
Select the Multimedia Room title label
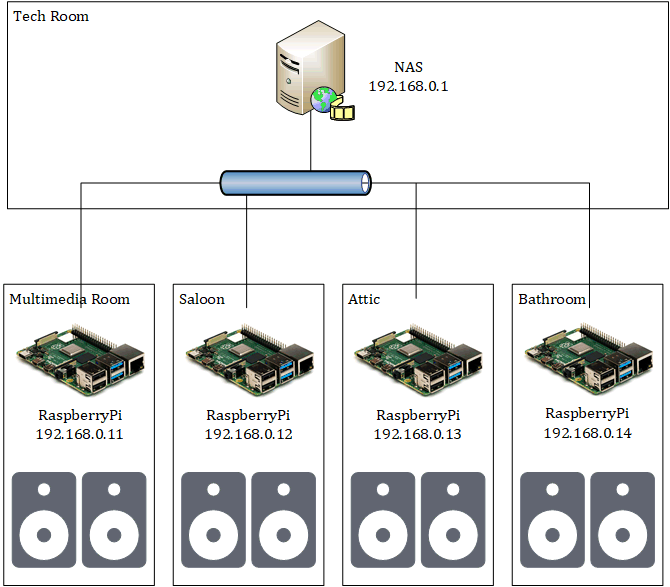(x=70, y=298)
